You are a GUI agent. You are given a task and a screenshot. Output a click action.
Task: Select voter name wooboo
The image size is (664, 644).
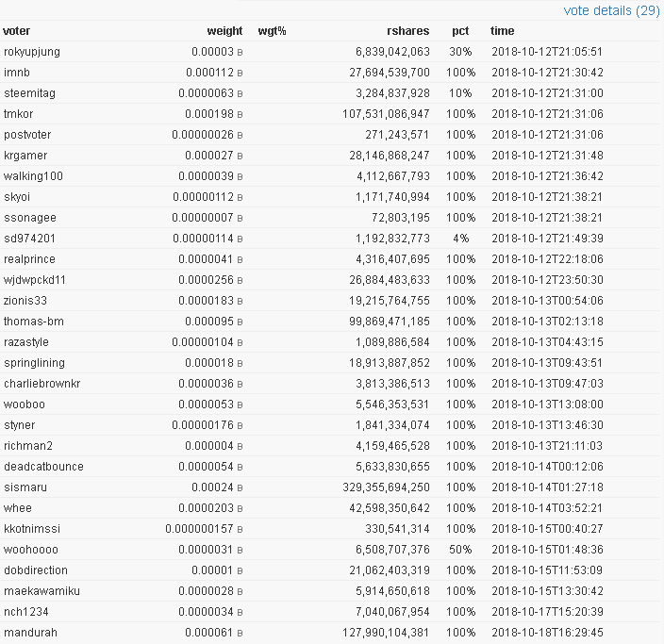point(25,405)
